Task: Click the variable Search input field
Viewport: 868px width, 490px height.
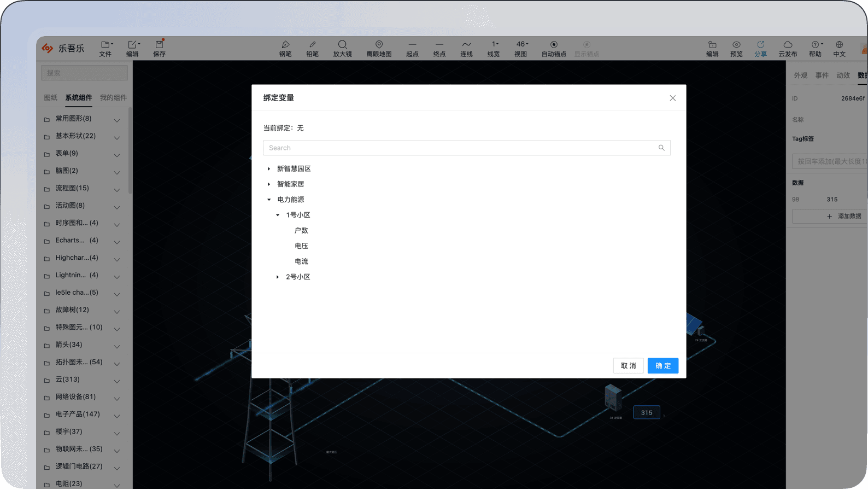Action: click(462, 148)
